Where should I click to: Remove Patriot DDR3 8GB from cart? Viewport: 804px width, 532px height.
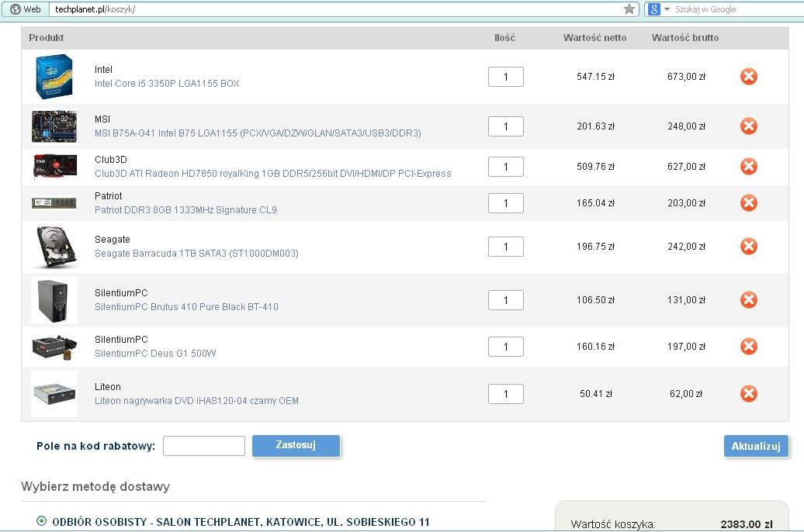tap(749, 203)
